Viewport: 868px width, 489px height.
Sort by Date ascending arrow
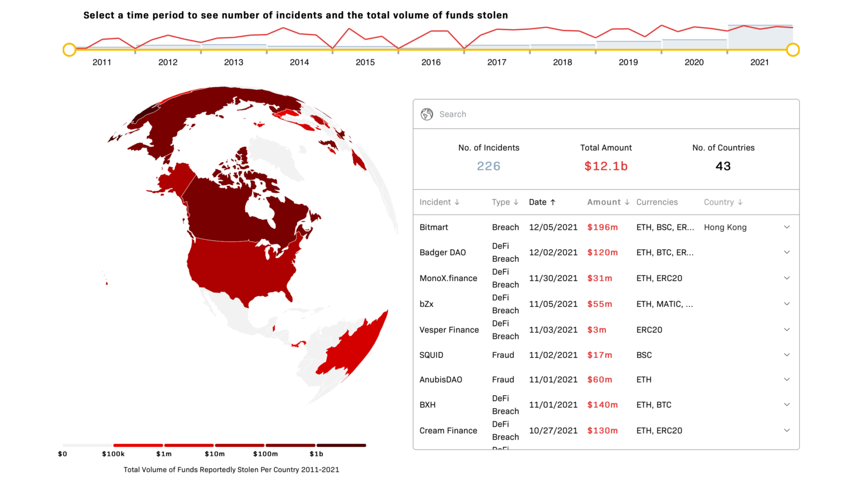(553, 202)
